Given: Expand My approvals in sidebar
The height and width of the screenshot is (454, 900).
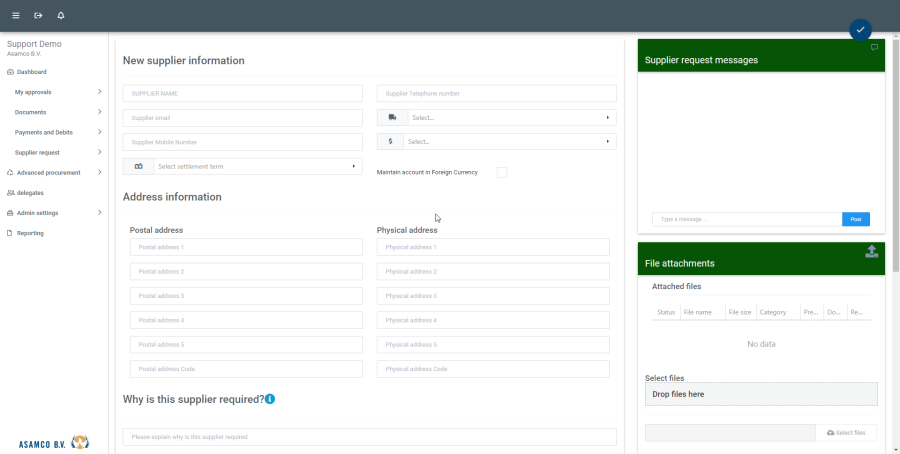Looking at the screenshot, I should 58,92.
